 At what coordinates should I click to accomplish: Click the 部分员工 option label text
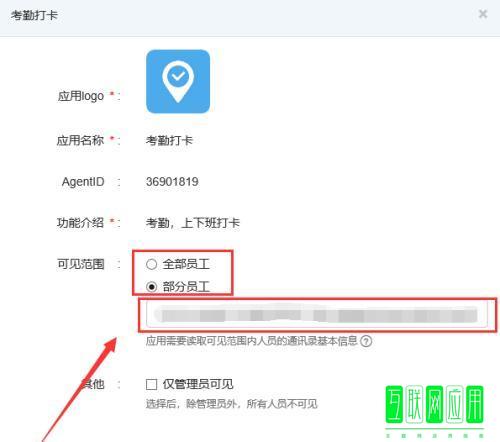186,286
